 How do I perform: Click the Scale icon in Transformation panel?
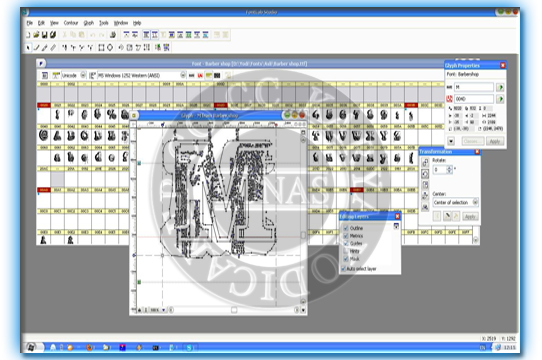tap(425, 185)
